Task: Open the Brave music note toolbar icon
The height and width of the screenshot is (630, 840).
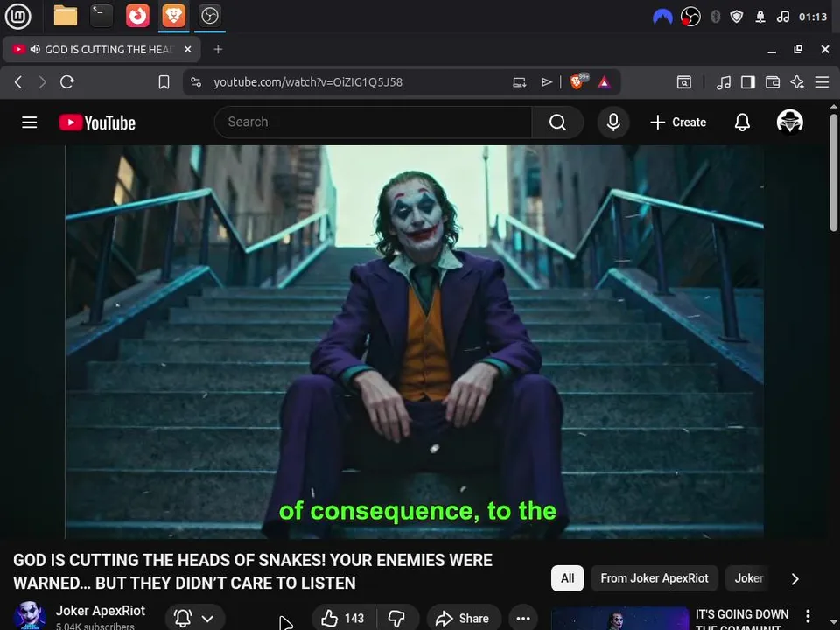Action: click(x=724, y=82)
